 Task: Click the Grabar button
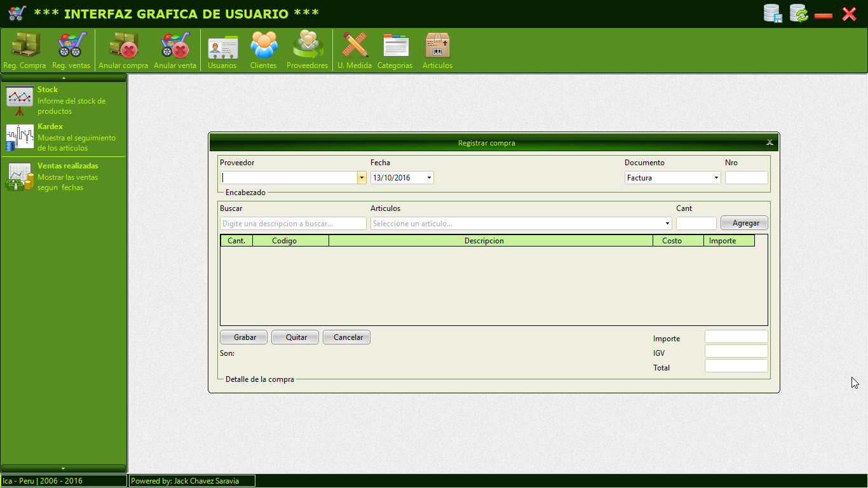coord(245,337)
